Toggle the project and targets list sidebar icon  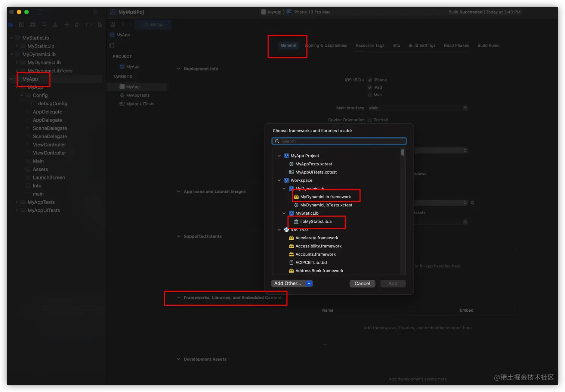tap(111, 46)
